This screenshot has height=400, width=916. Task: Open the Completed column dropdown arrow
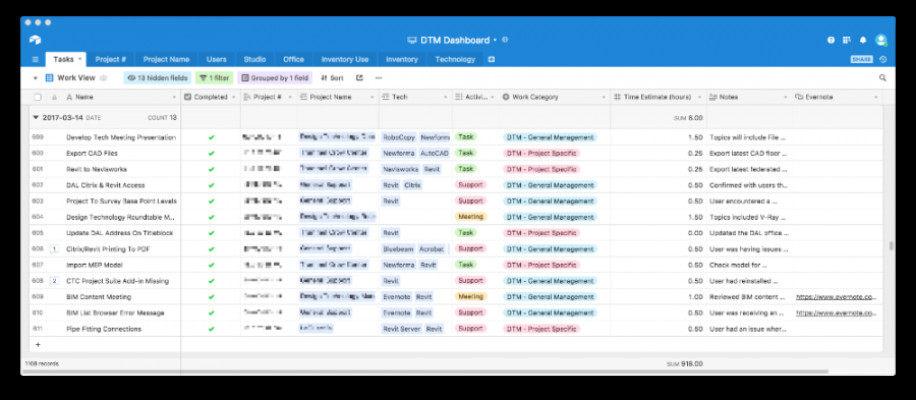pyautogui.click(x=234, y=98)
